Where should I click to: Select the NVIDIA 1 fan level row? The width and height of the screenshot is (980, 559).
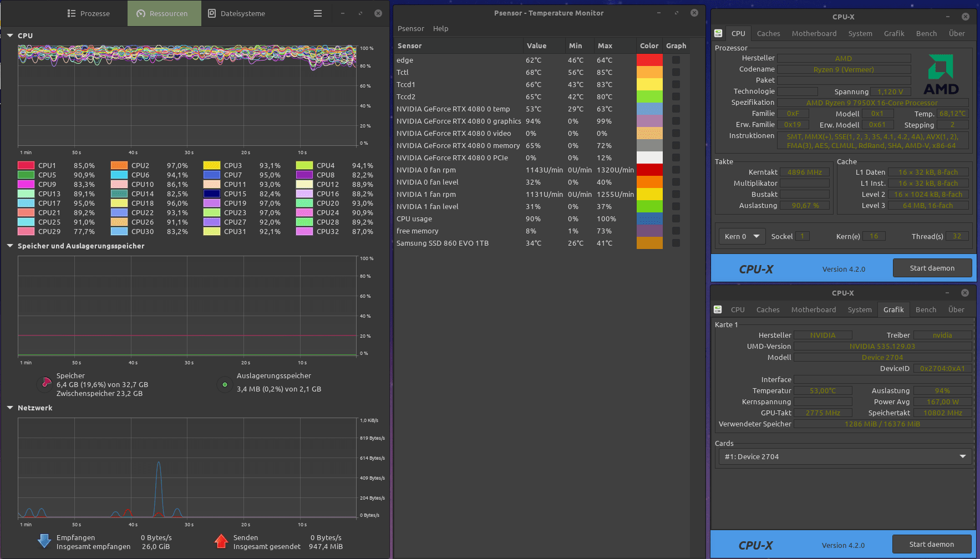tap(541, 206)
